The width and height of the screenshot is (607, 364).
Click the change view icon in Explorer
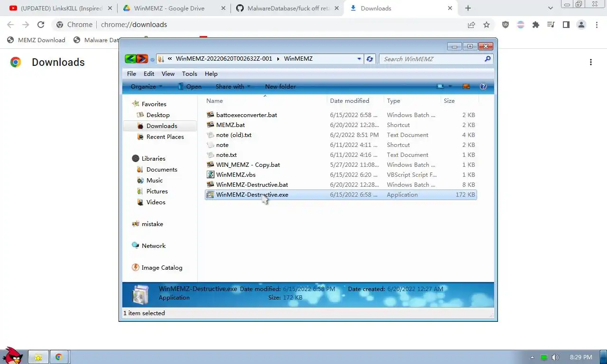click(x=441, y=86)
